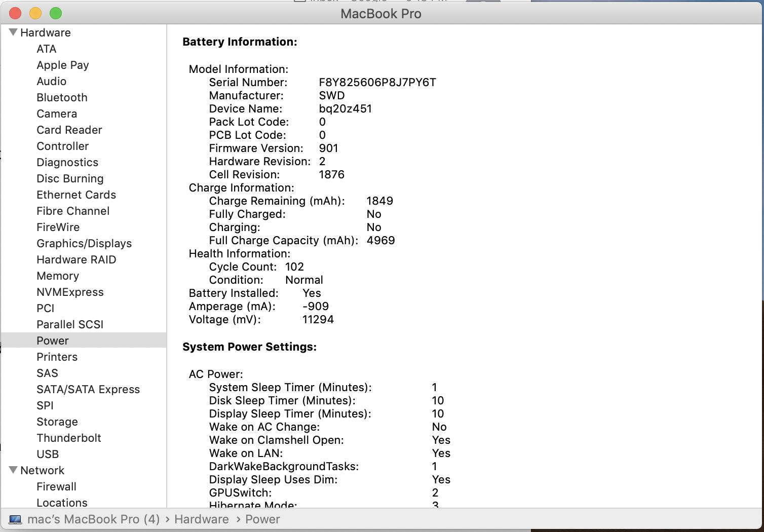This screenshot has height=532, width=764.
Task: Click the System Power Settings heading
Action: point(249,347)
